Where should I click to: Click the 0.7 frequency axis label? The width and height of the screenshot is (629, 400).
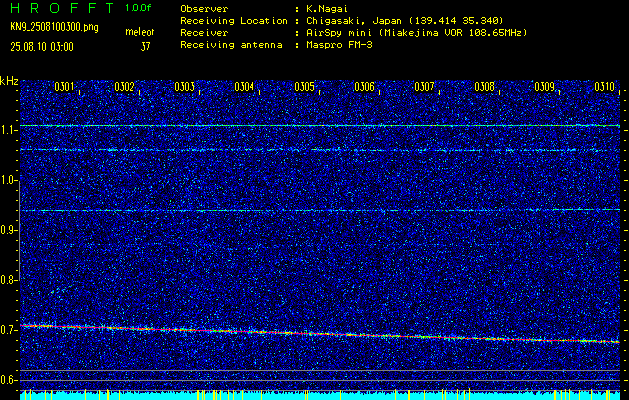pos(8,330)
